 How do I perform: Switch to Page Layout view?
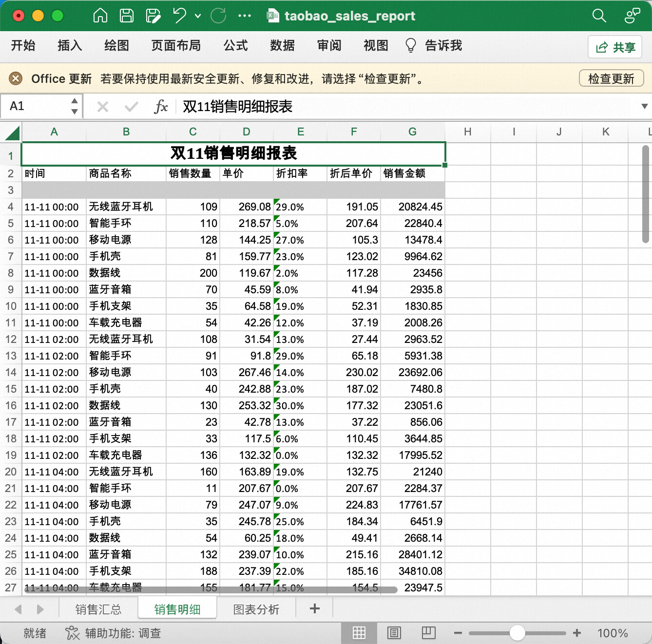[394, 633]
